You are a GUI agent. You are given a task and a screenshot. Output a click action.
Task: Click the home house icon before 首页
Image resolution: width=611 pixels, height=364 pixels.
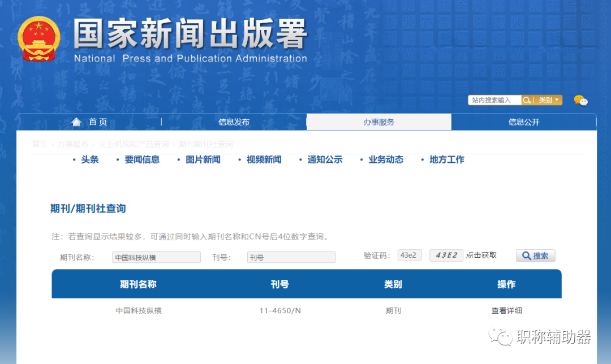(x=76, y=121)
